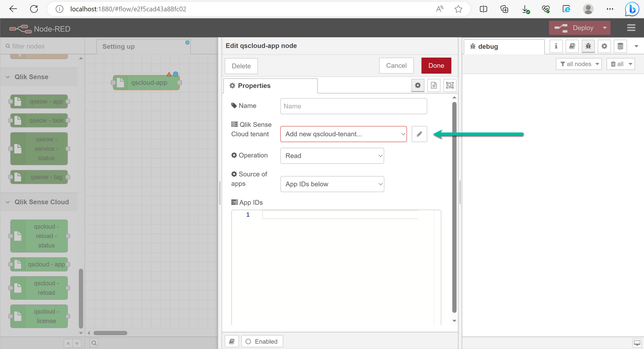The height and width of the screenshot is (349, 644).
Task: Expand all palette categories arrow
Action: coord(77,344)
